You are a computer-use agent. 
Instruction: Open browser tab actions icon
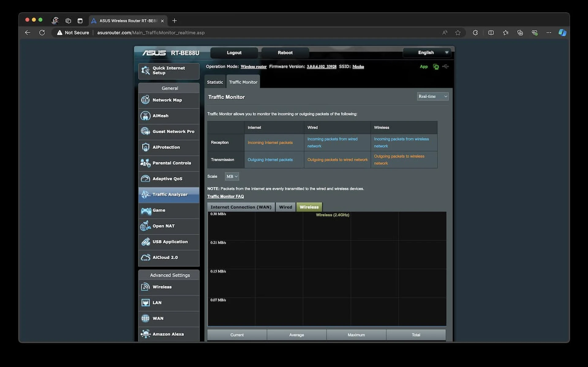[80, 21]
